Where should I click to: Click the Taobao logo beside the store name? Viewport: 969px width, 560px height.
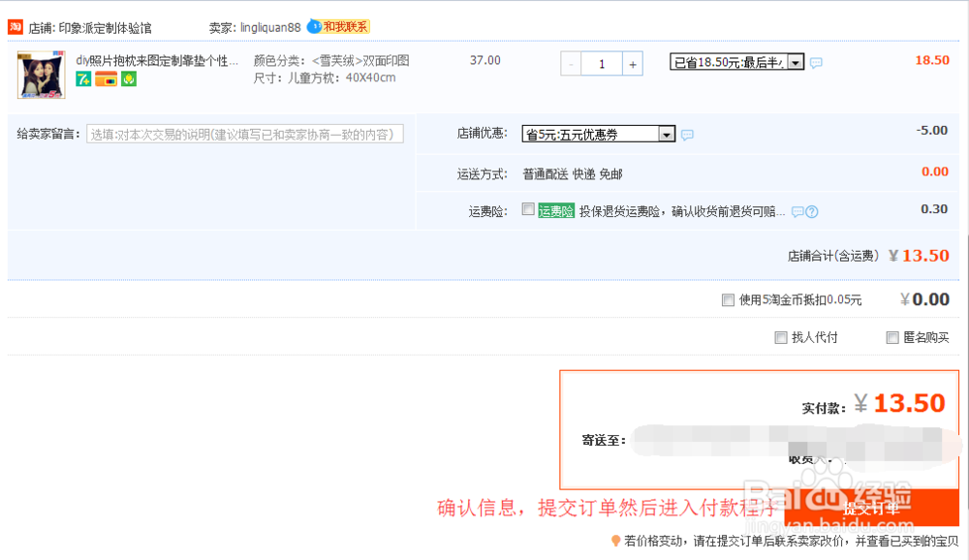pos(15,26)
